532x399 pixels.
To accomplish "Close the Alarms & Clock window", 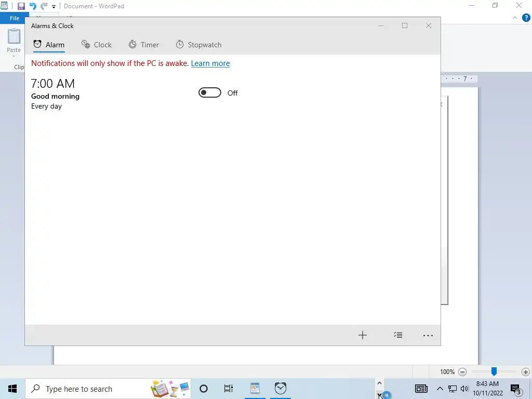I will (x=429, y=26).
